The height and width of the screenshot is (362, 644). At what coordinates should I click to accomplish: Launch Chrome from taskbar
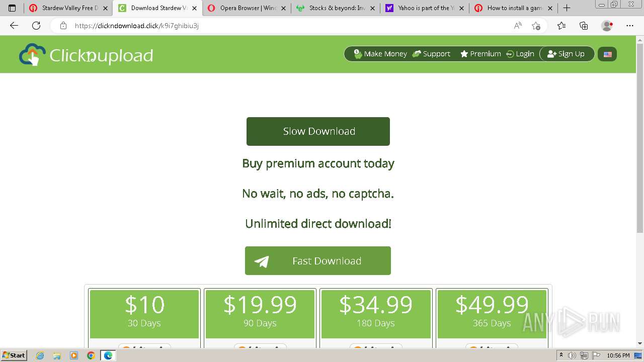pyautogui.click(x=91, y=355)
